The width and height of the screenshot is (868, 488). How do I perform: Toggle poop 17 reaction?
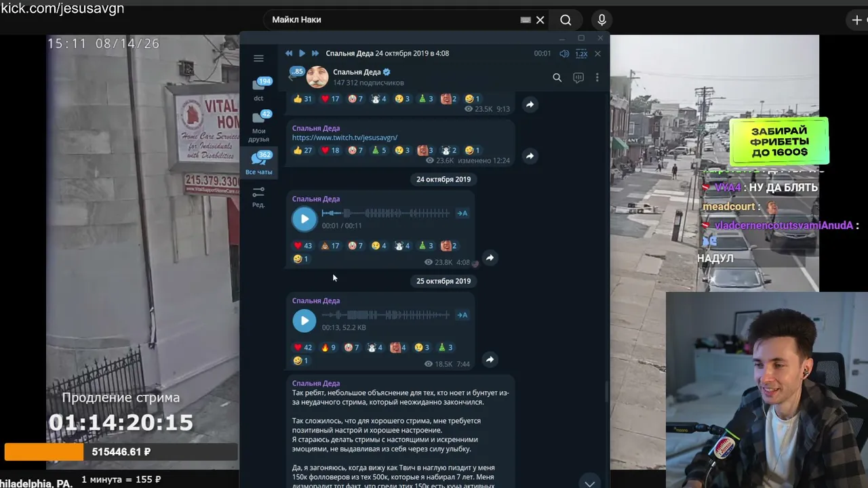[x=330, y=245]
